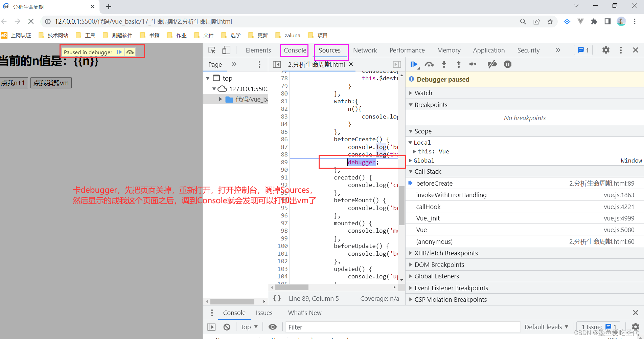Open console settings gear icon
644x339 pixels.
pos(636,327)
